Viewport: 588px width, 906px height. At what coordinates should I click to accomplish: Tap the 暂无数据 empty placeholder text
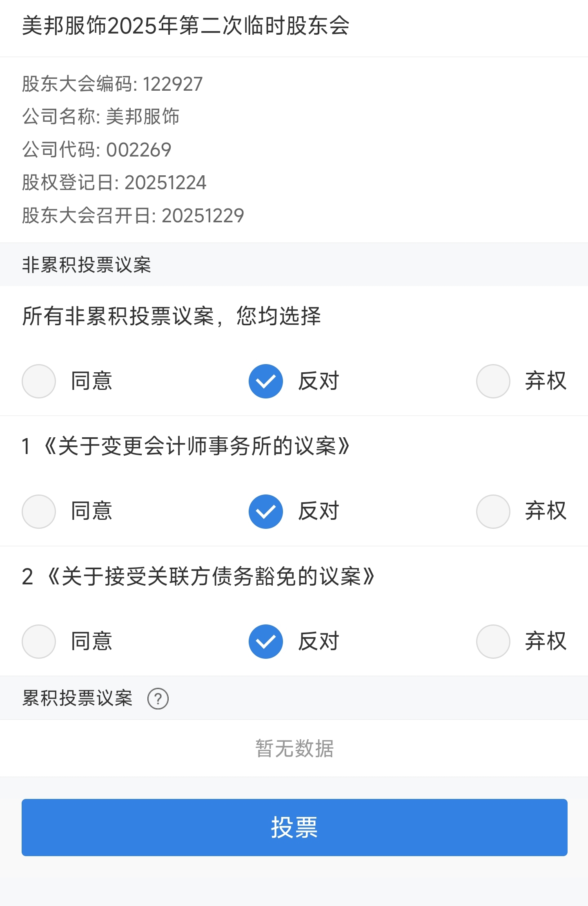click(x=294, y=748)
